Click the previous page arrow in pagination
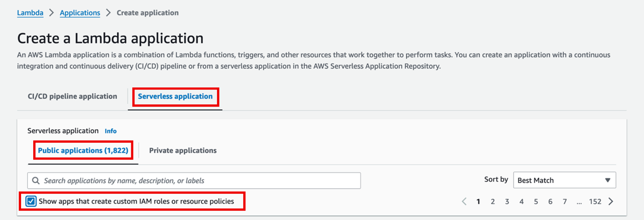 pyautogui.click(x=464, y=202)
